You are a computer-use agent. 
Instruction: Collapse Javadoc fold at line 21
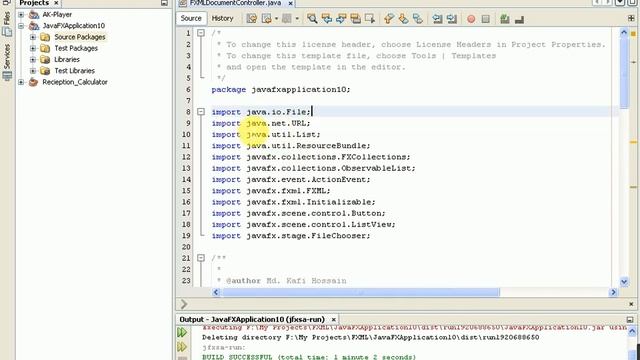click(x=201, y=258)
